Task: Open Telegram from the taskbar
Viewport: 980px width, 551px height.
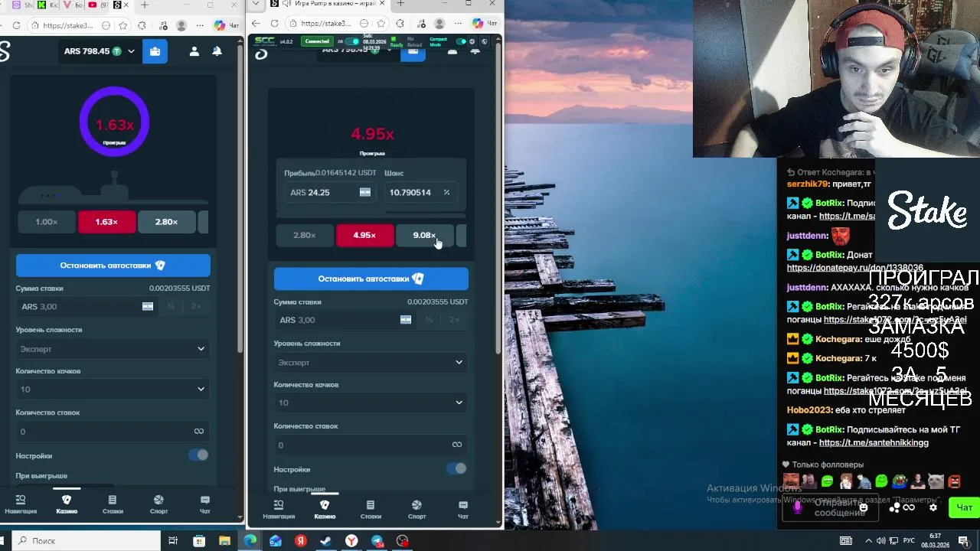Action: pyautogui.click(x=377, y=541)
